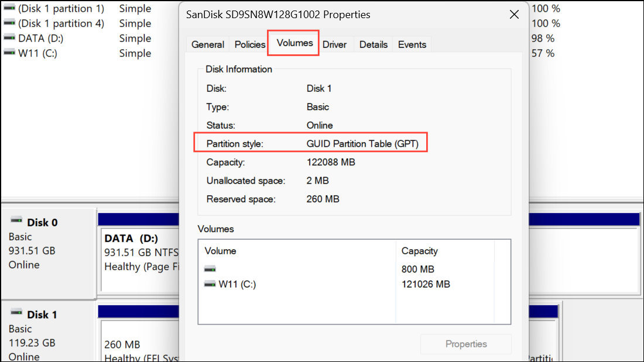
Task: Click the greyed-out Properties button
Action: [466, 344]
